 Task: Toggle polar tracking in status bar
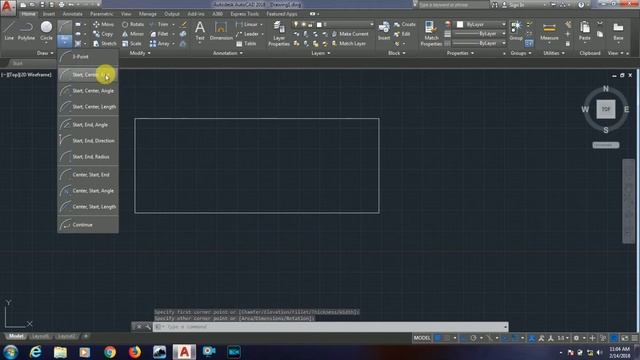click(x=473, y=338)
